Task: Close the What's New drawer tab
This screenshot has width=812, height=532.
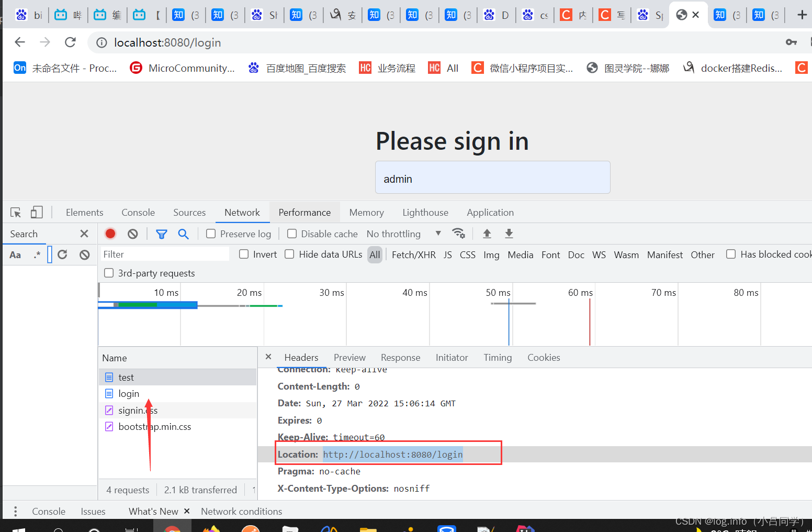Action: tap(187, 511)
